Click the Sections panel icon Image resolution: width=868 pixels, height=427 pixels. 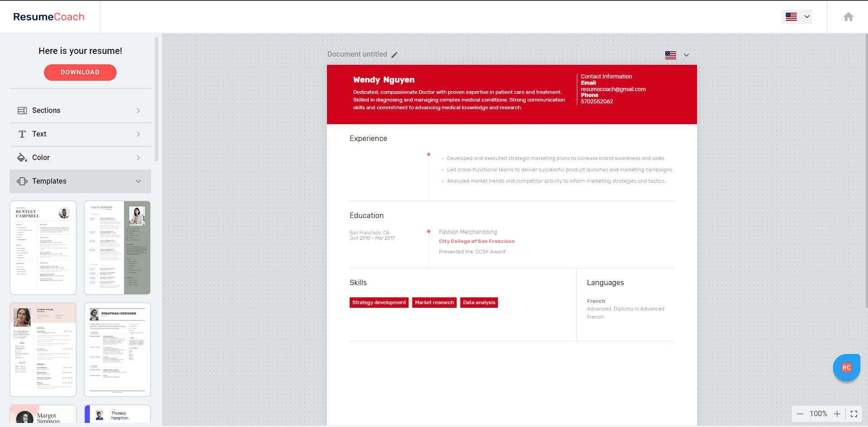click(x=22, y=111)
